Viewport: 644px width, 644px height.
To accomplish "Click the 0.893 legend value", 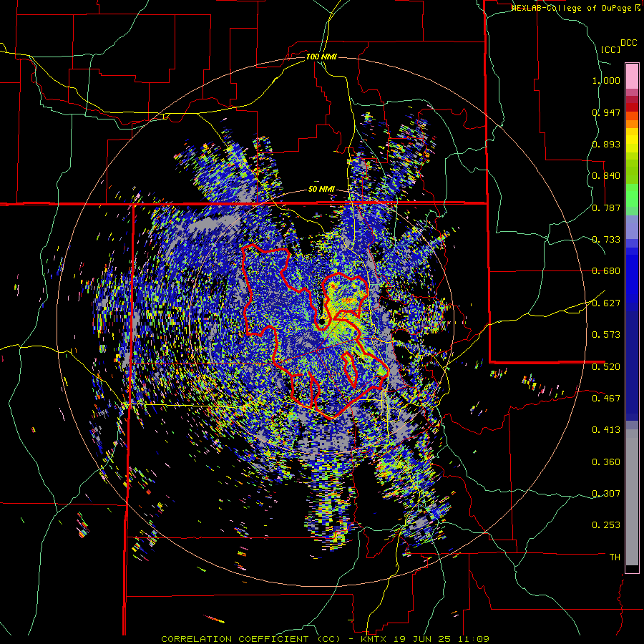I will (x=606, y=144).
